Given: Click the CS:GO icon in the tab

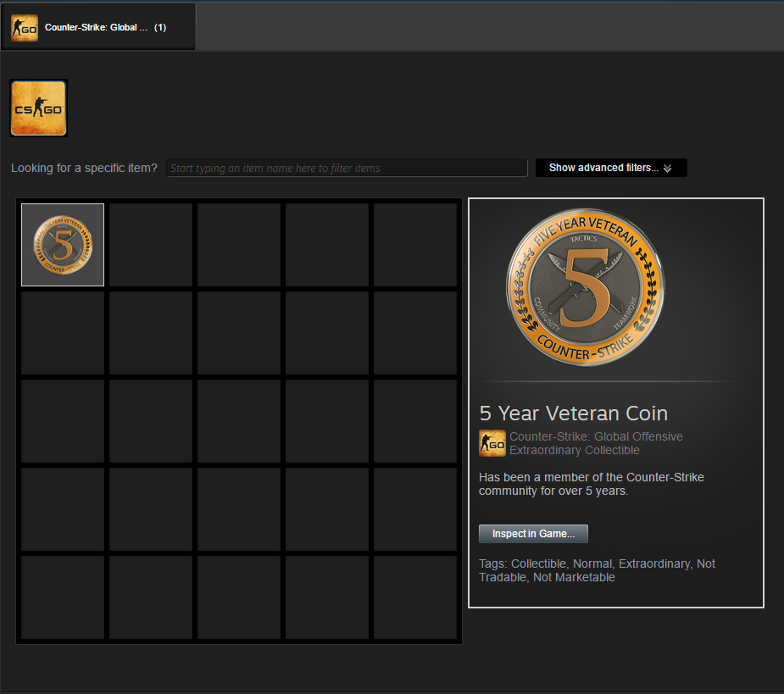Looking at the screenshot, I should coord(25,28).
